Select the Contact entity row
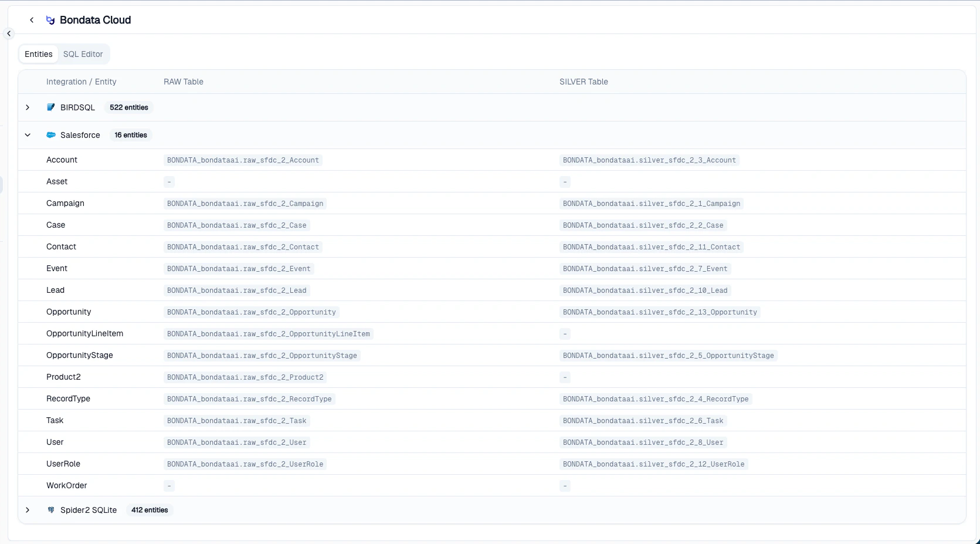 point(492,246)
